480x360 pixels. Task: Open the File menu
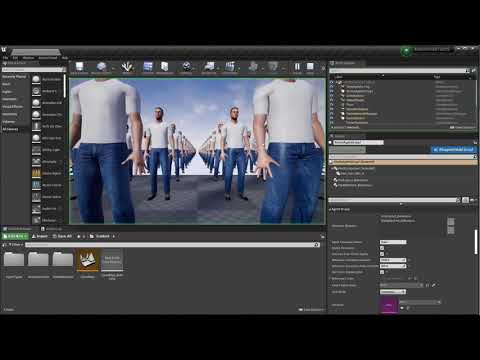tap(5, 58)
